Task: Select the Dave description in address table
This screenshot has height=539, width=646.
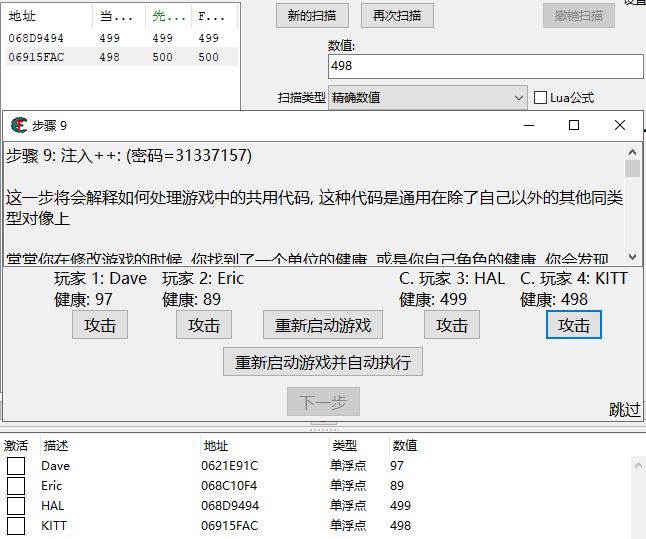Action: tap(56, 466)
